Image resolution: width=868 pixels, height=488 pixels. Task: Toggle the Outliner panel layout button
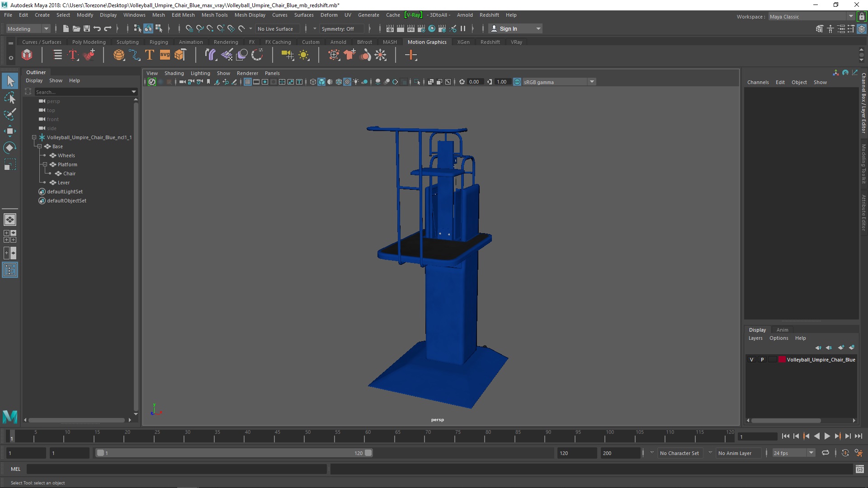pos(10,270)
